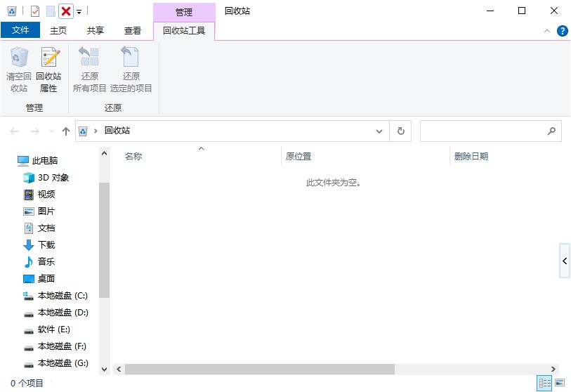This screenshot has width=571, height=392.
Task: Sort by 原位置 column header
Action: pyautogui.click(x=298, y=156)
